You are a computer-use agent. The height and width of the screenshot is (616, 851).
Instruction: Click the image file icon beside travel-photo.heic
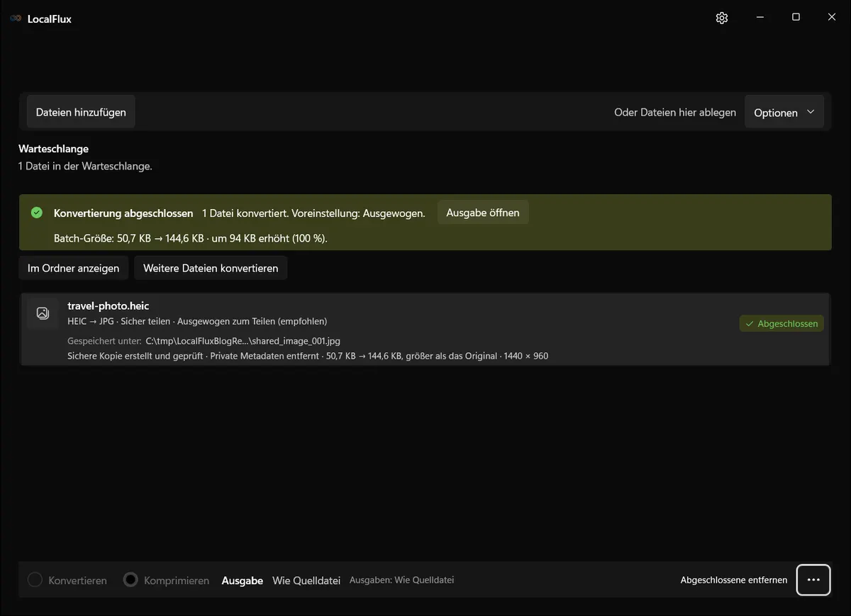pyautogui.click(x=43, y=313)
